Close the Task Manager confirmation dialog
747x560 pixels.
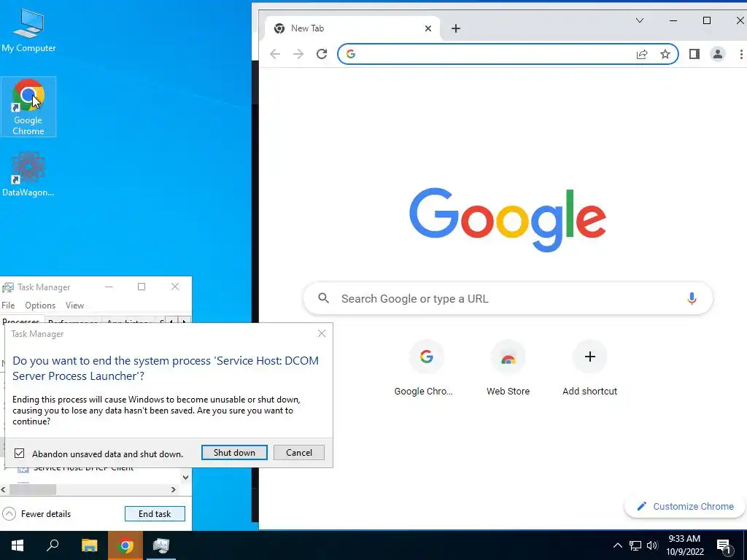pos(322,333)
